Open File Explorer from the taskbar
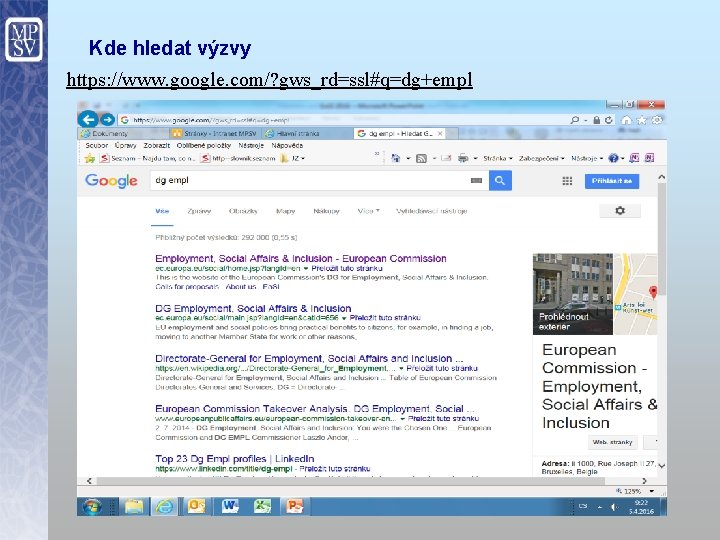 [134, 506]
